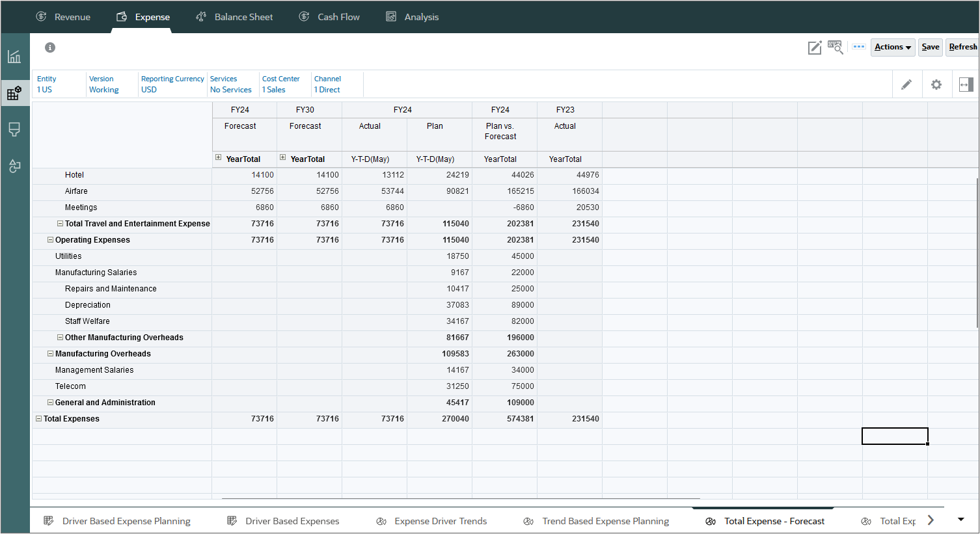Change Entity value 1 US
980x534 pixels.
coord(44,90)
